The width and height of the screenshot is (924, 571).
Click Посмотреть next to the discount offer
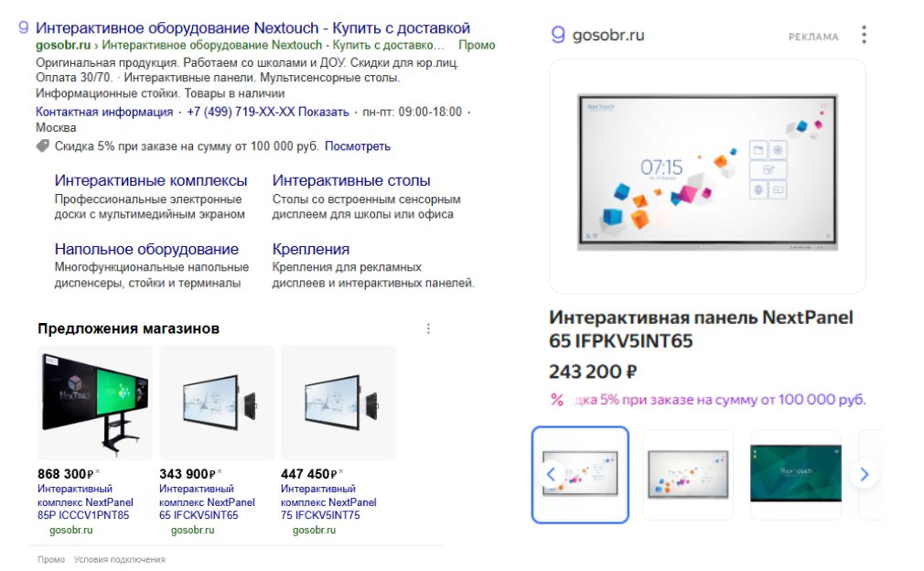click(358, 146)
